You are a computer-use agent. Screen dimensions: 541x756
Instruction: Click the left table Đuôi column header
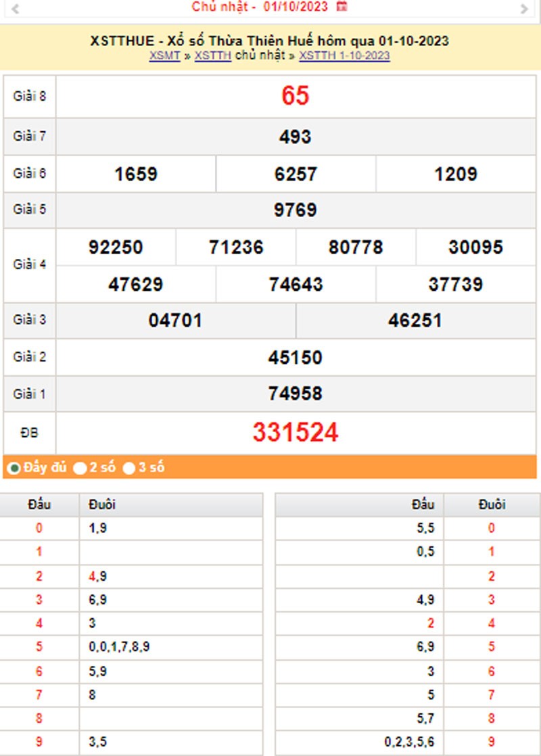pos(101,505)
